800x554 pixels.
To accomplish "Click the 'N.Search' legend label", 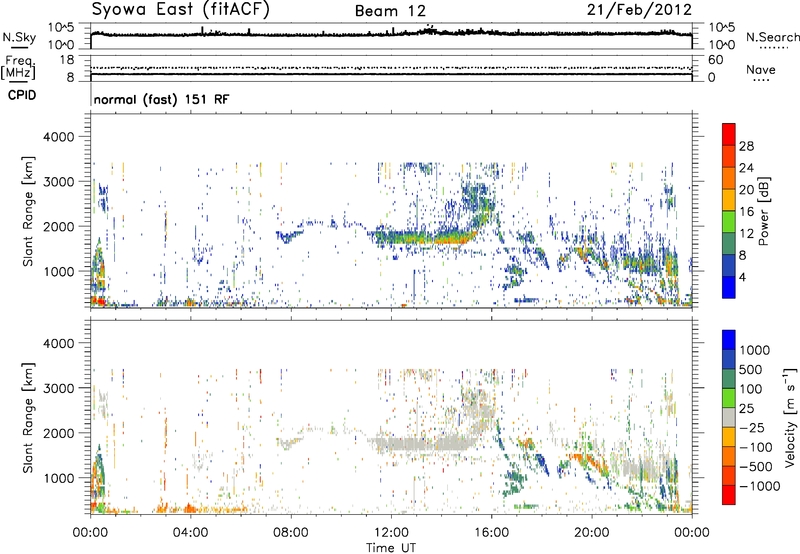I will 772,37.
